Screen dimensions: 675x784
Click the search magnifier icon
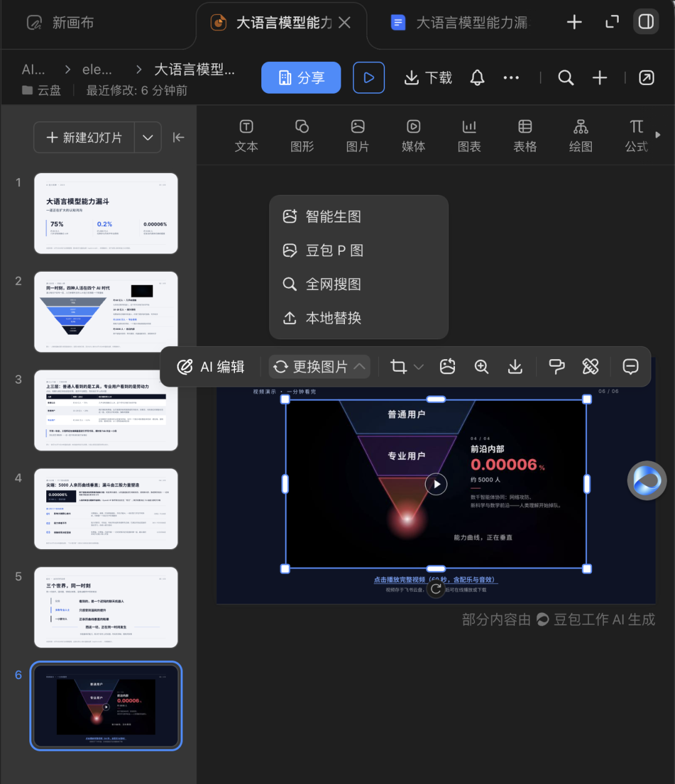coord(566,77)
